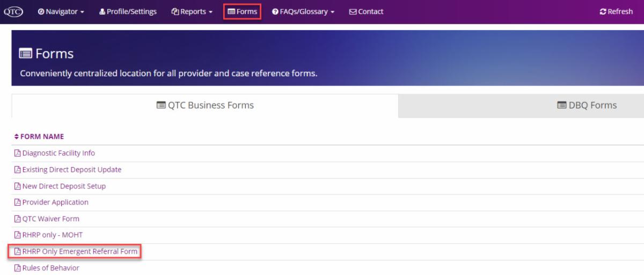Viewport: 644px width, 275px height.
Task: Expand the FAQs/Glossary dropdown
Action: pyautogui.click(x=303, y=12)
